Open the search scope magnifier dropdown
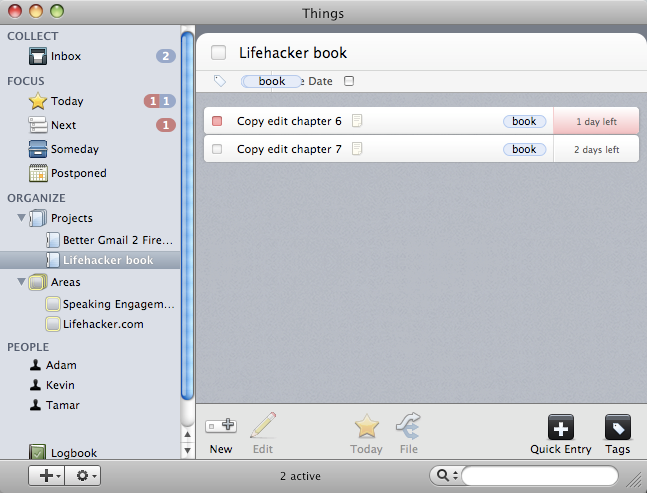The width and height of the screenshot is (647, 493). (x=447, y=475)
